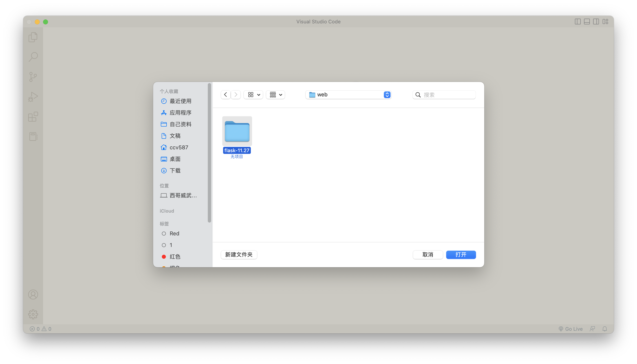Open the icon view mode dropdown
637x364 pixels.
(253, 95)
